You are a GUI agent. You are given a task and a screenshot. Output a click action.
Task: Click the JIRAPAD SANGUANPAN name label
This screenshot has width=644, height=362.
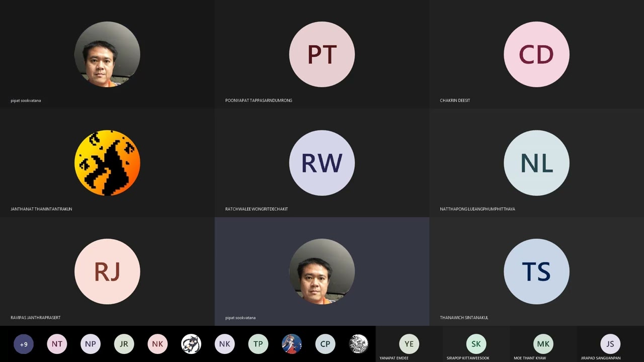pyautogui.click(x=601, y=358)
